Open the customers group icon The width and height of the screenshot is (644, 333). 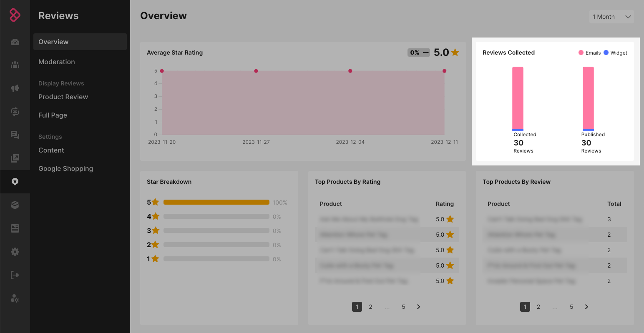point(15,65)
